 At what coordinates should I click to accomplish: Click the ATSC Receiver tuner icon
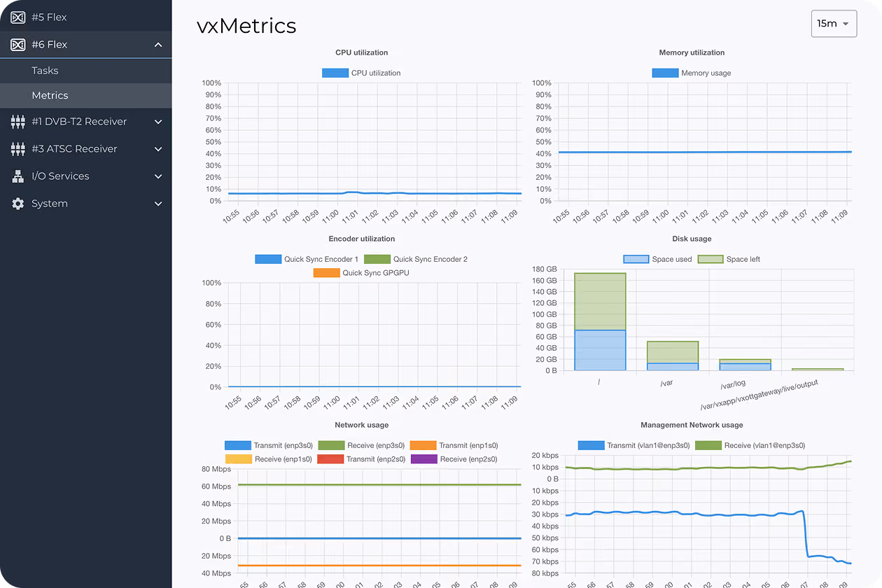(x=18, y=149)
